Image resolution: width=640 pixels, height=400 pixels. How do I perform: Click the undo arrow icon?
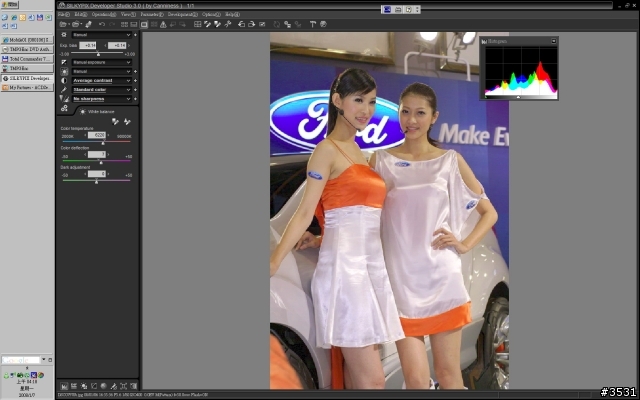pyautogui.click(x=102, y=24)
